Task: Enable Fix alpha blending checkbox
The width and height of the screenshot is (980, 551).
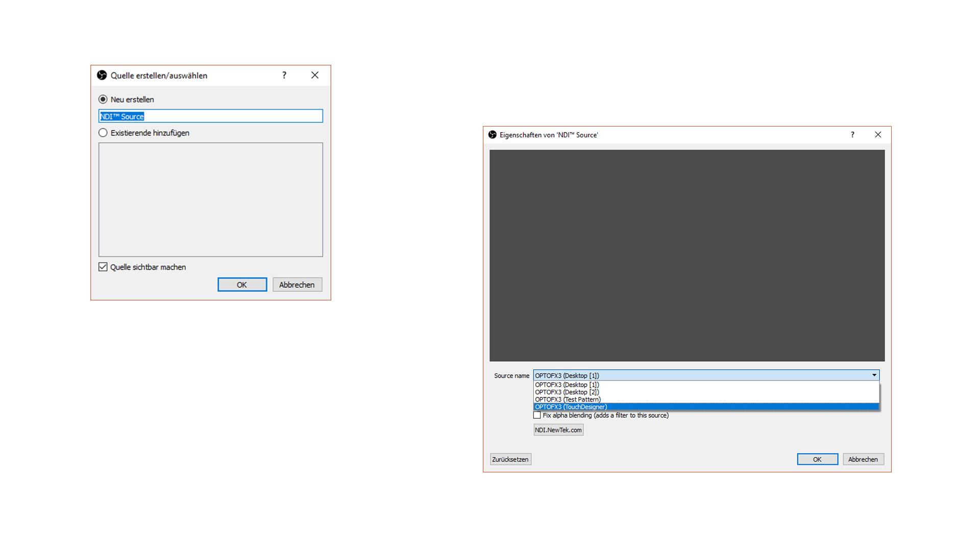Action: coord(537,415)
